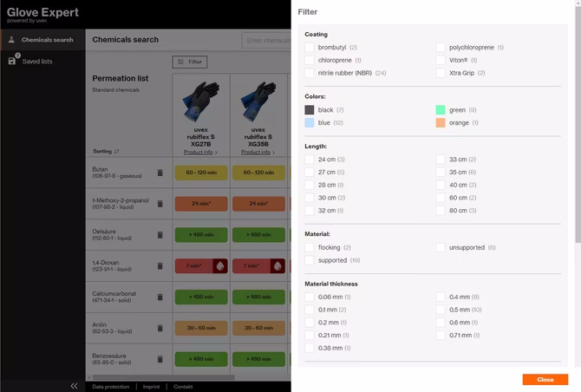Select the supported material checkbox
This screenshot has width=581, height=392.
310,260
